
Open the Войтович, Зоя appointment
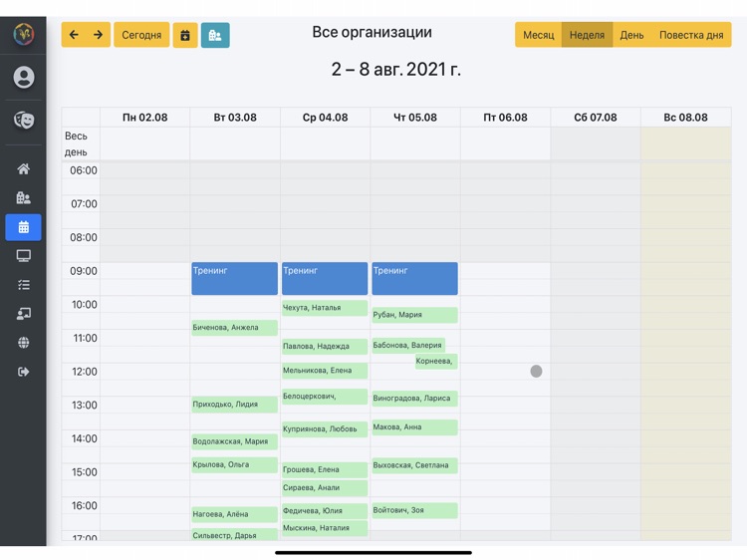coord(415,510)
